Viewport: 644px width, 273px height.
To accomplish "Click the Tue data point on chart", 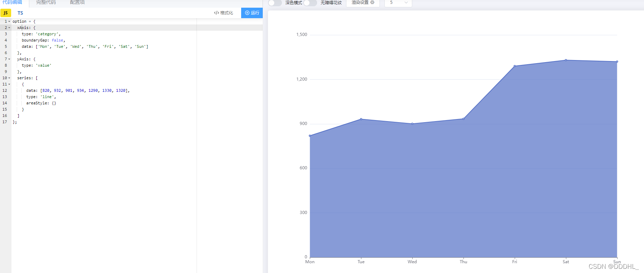I will point(361,119).
